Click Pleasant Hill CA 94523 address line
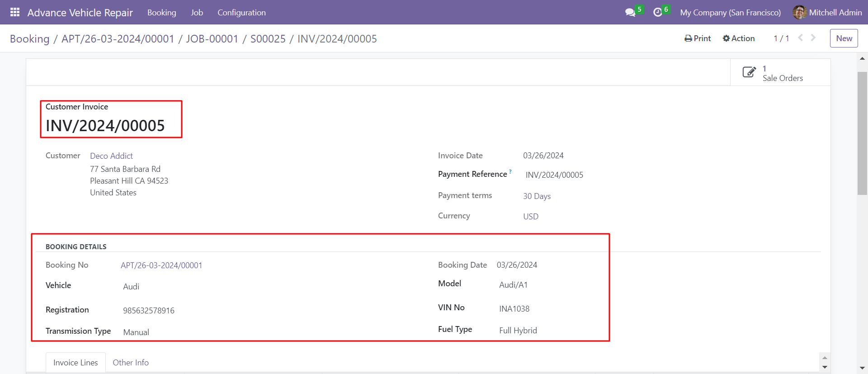The height and width of the screenshot is (374, 868). (129, 181)
